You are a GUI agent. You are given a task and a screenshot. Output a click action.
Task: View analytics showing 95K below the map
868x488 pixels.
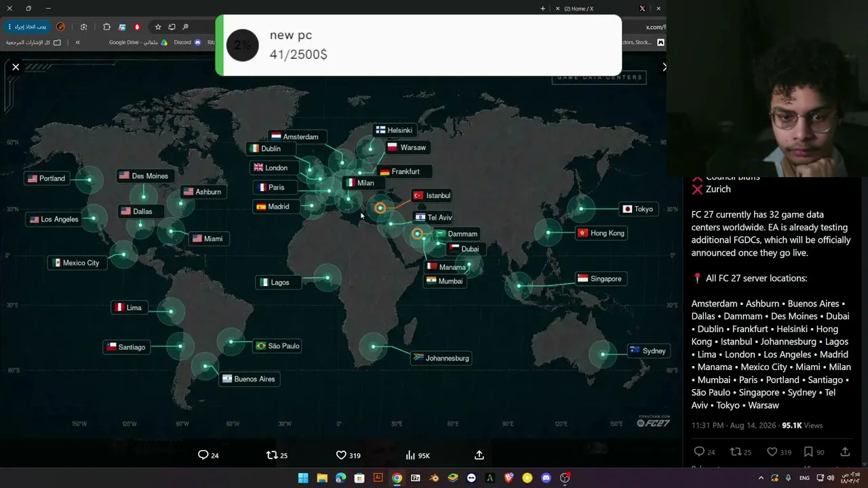pos(418,455)
